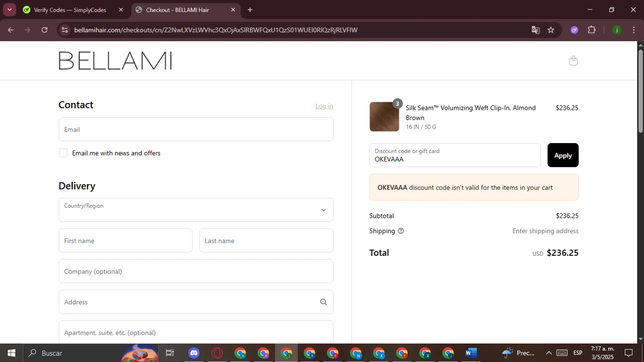Click the Enter shipping address text
This screenshot has height=362, width=644.
(x=545, y=231)
